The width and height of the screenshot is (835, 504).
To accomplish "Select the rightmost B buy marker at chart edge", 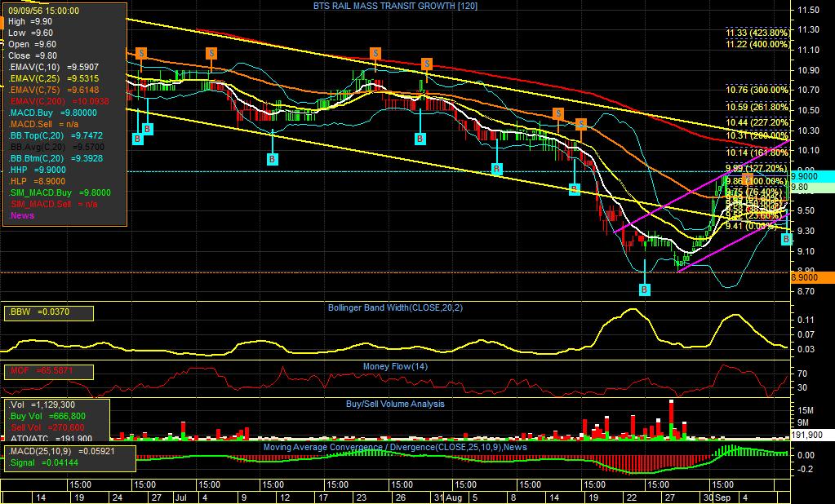I will click(787, 240).
